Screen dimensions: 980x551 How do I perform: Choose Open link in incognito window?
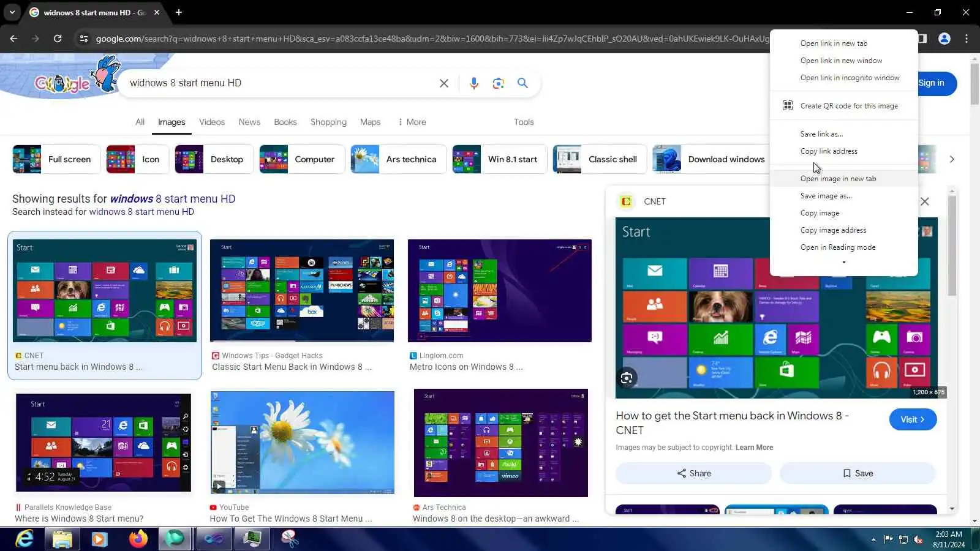click(844, 78)
